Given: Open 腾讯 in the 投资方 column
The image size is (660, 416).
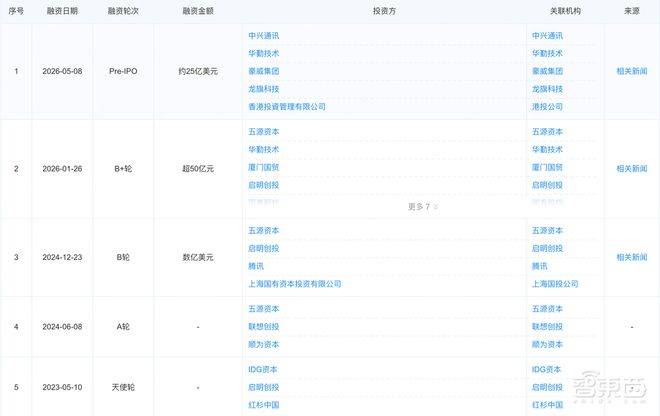Looking at the screenshot, I should (256, 266).
